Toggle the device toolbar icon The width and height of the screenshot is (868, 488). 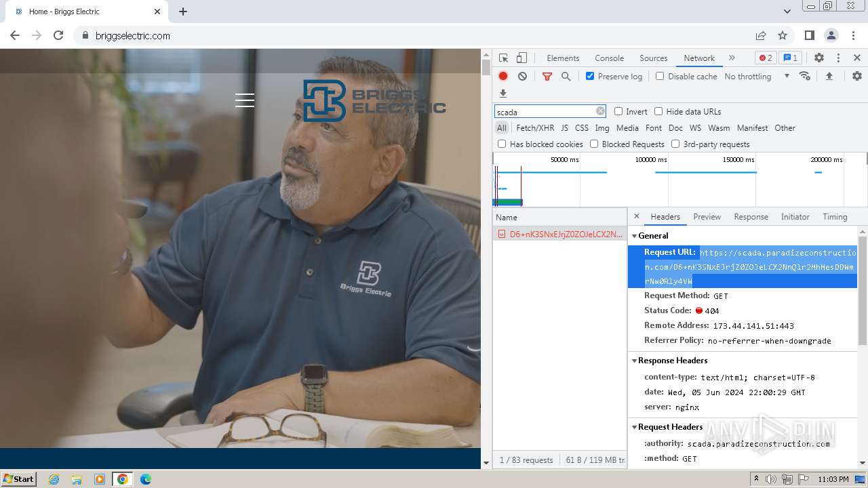tap(521, 58)
